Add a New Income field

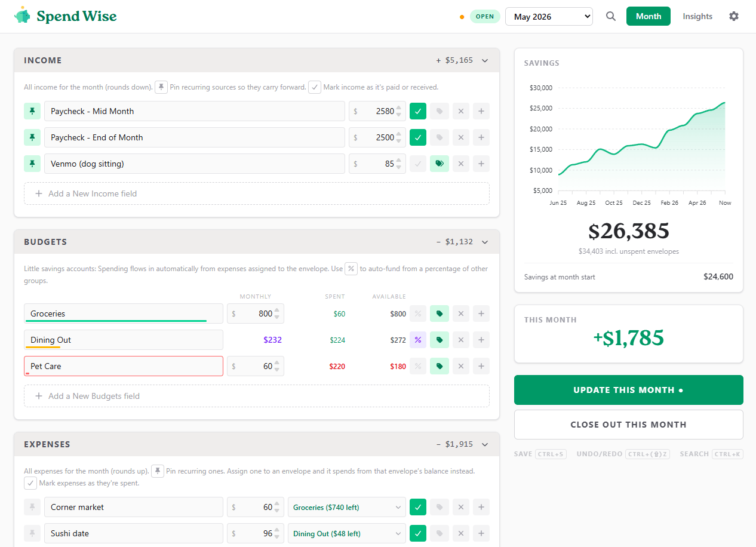(x=257, y=193)
